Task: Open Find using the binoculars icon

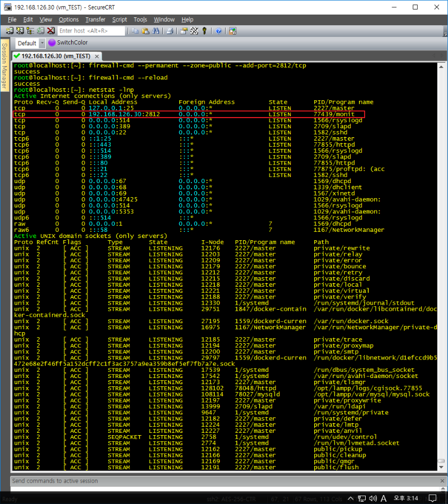Action: [x=155, y=31]
